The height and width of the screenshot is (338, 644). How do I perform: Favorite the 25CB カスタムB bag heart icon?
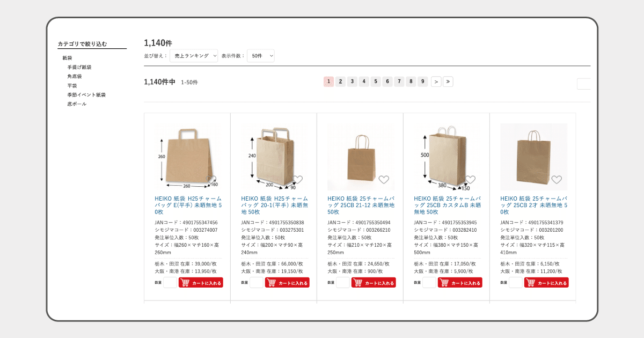[470, 179]
